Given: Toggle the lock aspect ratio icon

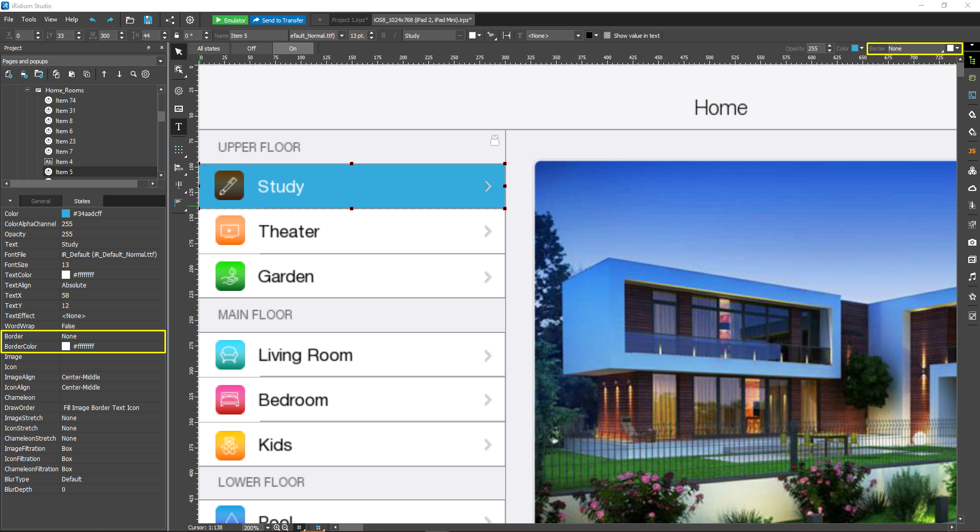Looking at the screenshot, I should [x=177, y=36].
